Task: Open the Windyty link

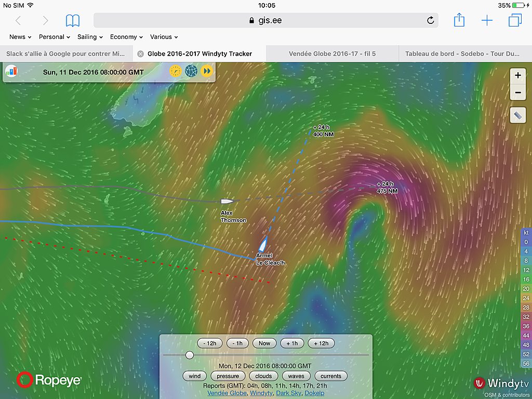Action: 261,393
